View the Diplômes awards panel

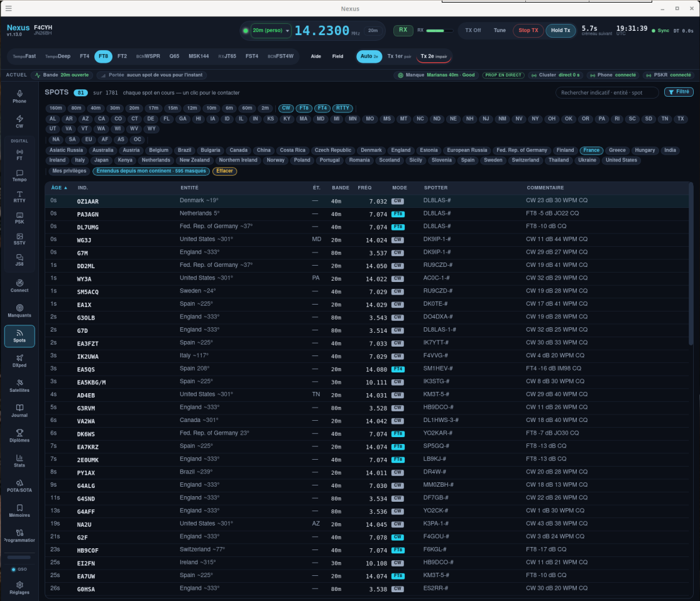tap(19, 435)
